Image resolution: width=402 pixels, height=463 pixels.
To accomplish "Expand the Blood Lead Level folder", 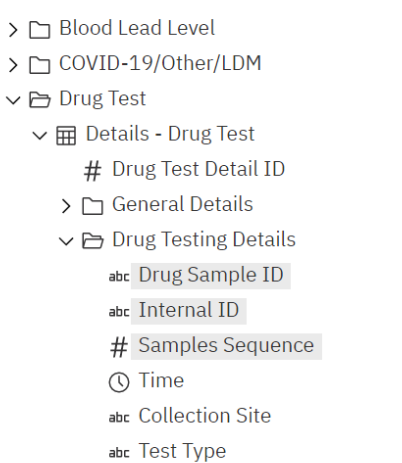I will click(x=13, y=30).
